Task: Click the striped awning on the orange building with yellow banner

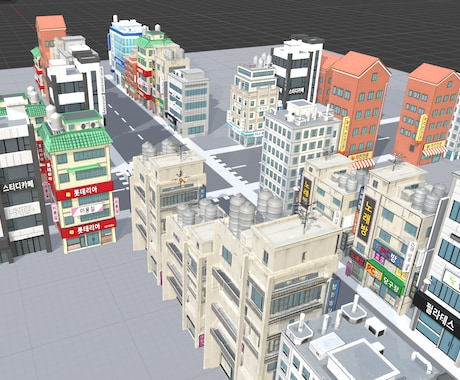Action: pos(364,164)
